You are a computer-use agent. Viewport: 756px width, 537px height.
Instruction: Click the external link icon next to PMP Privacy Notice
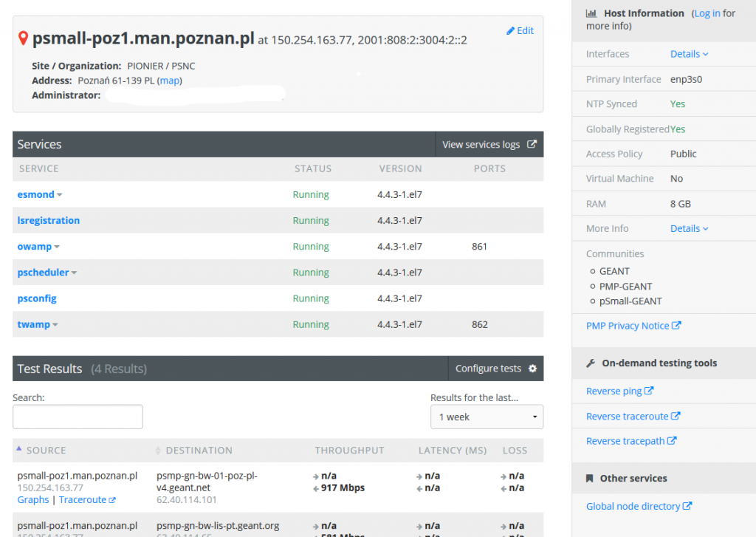pos(676,326)
